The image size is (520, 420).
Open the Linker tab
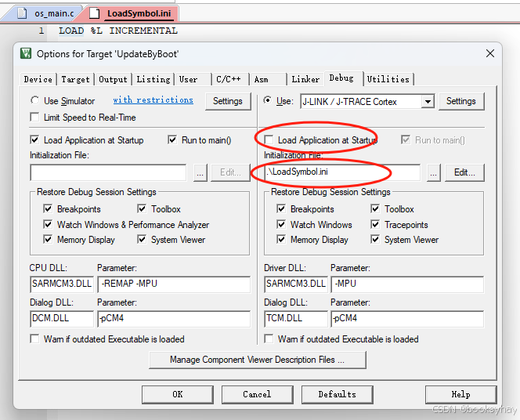305,80
